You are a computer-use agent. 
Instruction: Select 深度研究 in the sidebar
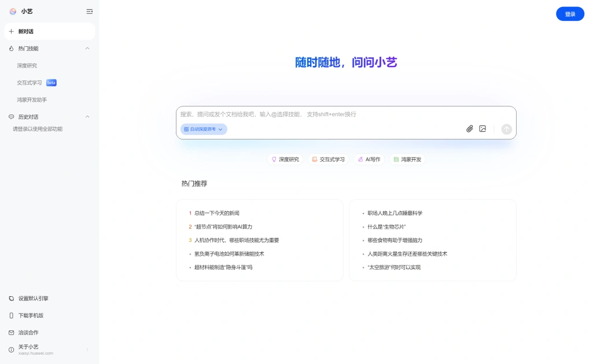[27, 65]
